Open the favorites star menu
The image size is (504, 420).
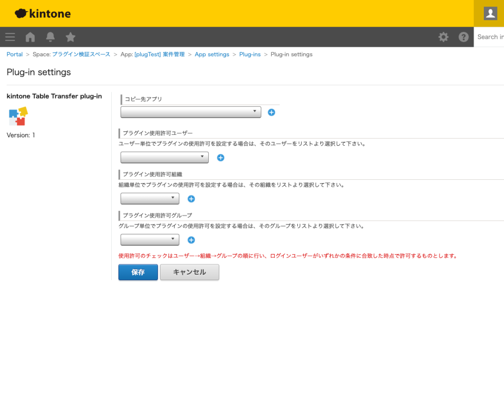coord(70,37)
